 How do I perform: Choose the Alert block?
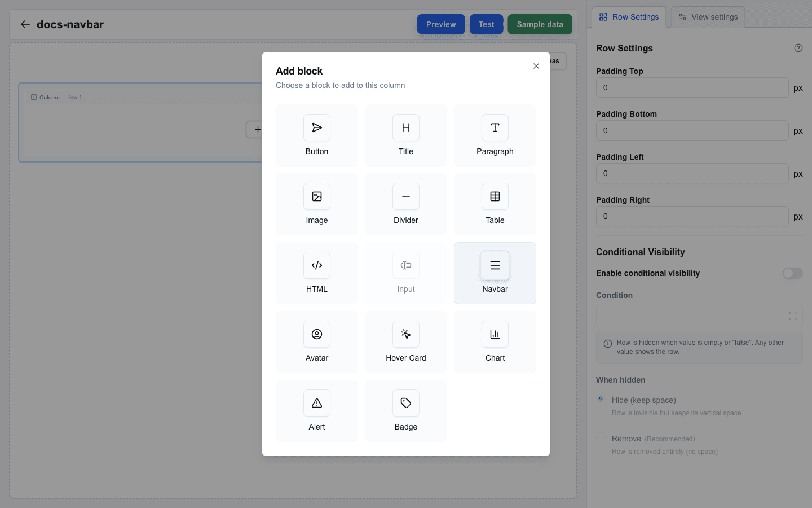[x=317, y=411]
